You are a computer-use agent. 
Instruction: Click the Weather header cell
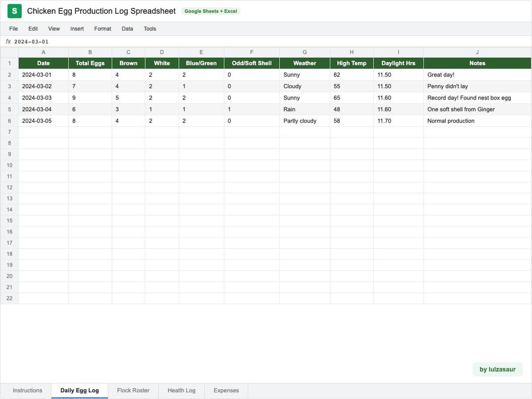click(x=305, y=63)
